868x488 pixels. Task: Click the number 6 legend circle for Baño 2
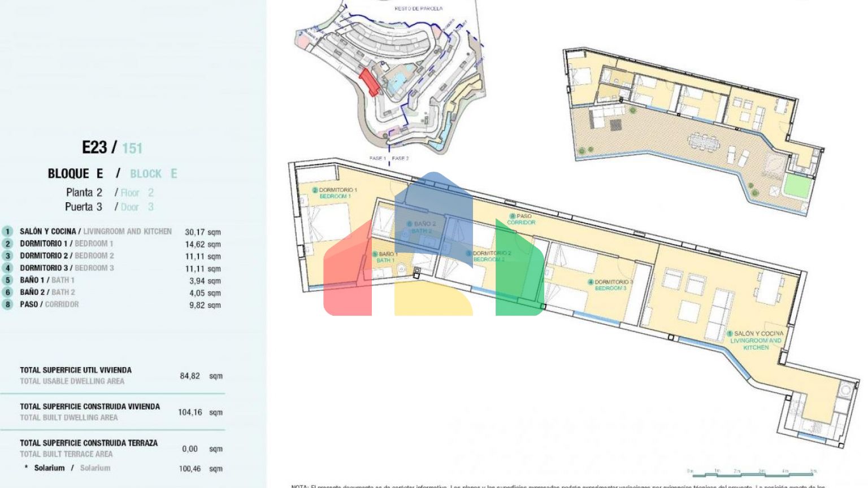pos(7,293)
